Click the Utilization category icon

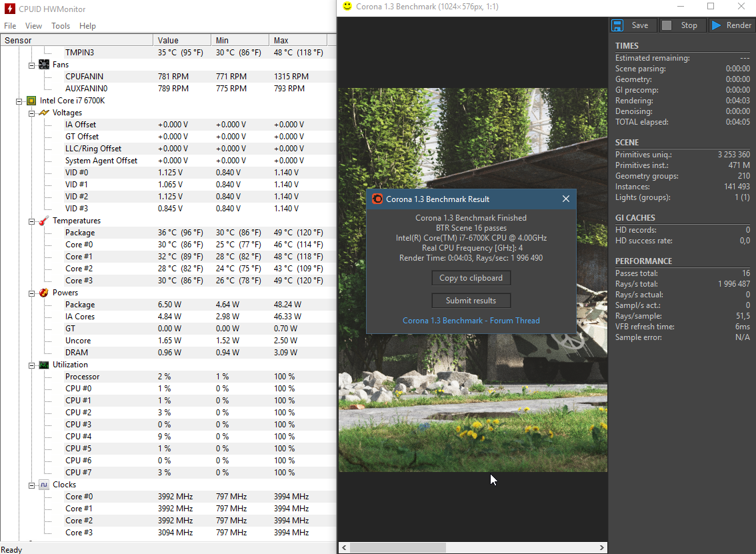click(x=44, y=365)
